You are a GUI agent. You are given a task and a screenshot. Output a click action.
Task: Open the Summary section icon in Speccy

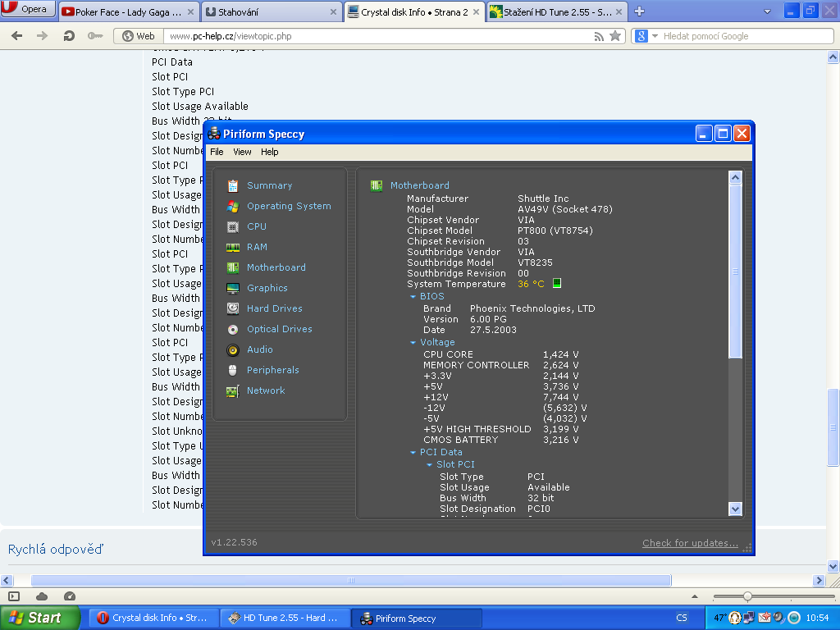232,186
